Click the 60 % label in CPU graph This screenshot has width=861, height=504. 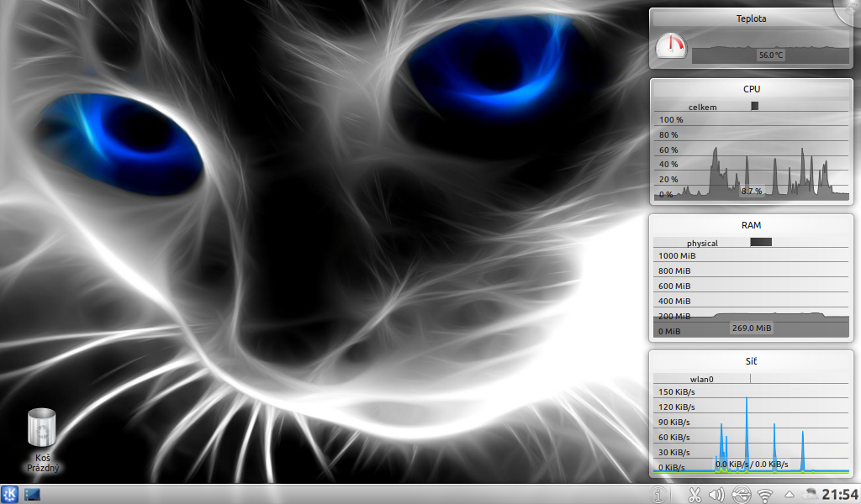point(668,150)
